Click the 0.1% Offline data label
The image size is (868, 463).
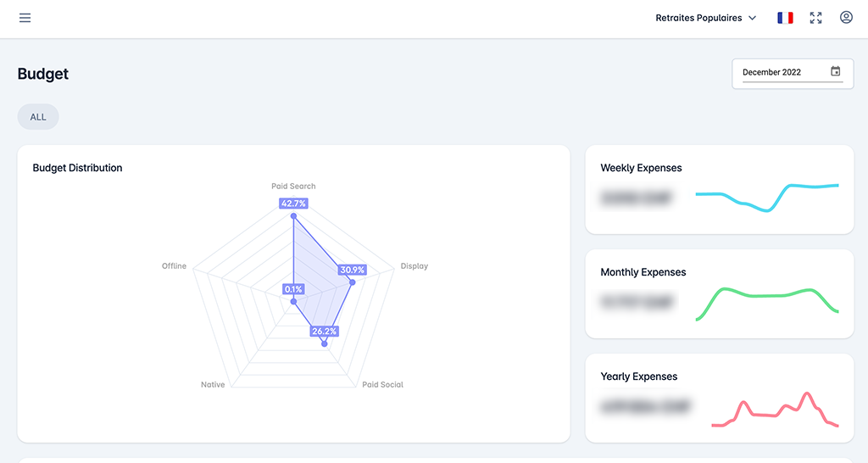click(293, 289)
